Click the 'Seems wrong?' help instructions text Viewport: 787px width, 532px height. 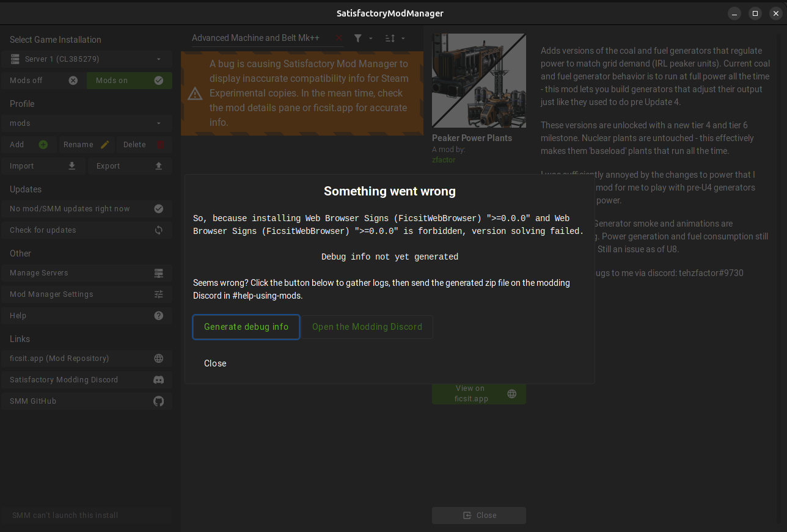click(382, 289)
